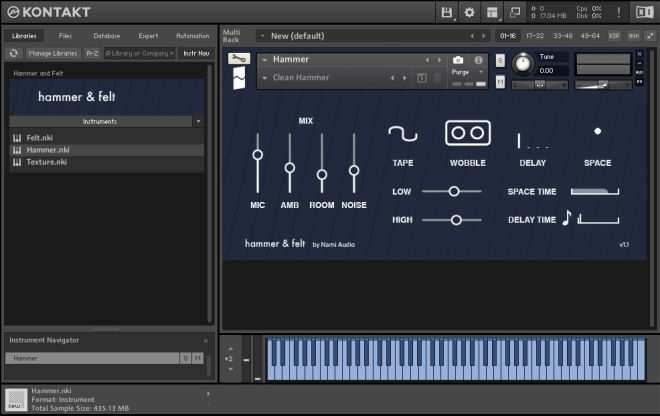The height and width of the screenshot is (416, 660).
Task: Toggle S button in Instrument Navigator
Action: pyautogui.click(x=186, y=358)
